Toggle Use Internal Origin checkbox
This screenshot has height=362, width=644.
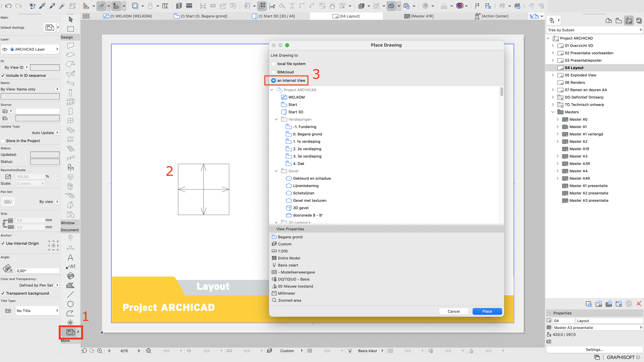point(3,243)
